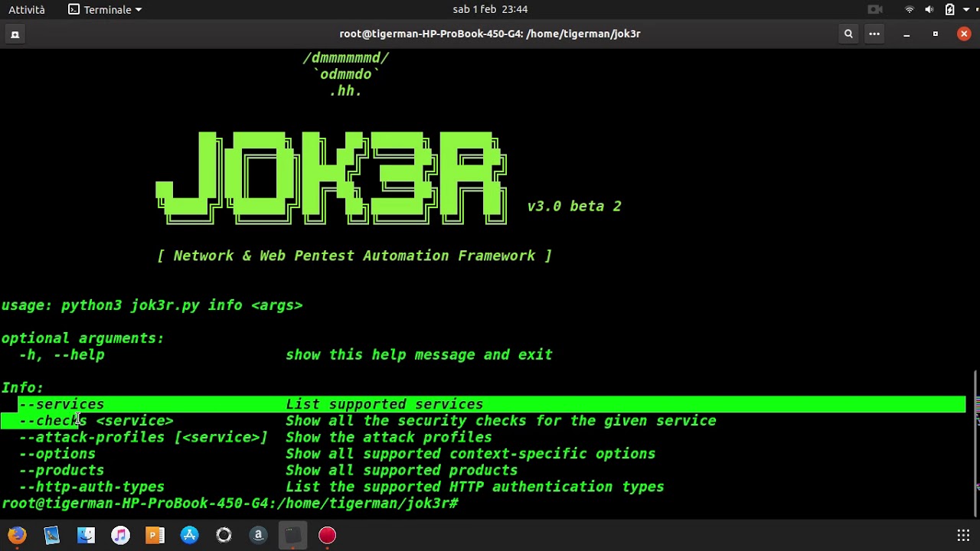Launch Firefox from the dock
The width and height of the screenshot is (980, 551).
[x=17, y=535]
